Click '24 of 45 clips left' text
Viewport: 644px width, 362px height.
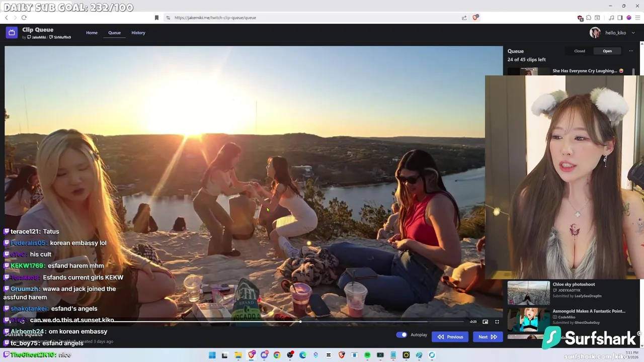tap(526, 60)
